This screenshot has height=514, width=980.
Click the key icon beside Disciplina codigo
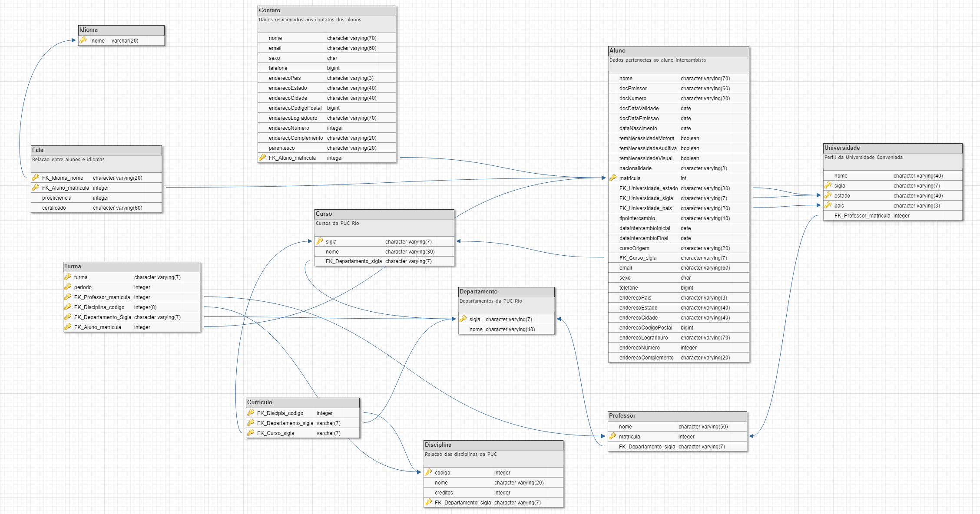pyautogui.click(x=428, y=472)
